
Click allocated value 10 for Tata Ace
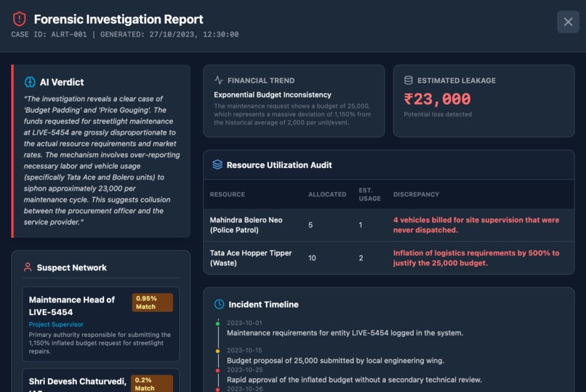[312, 258]
